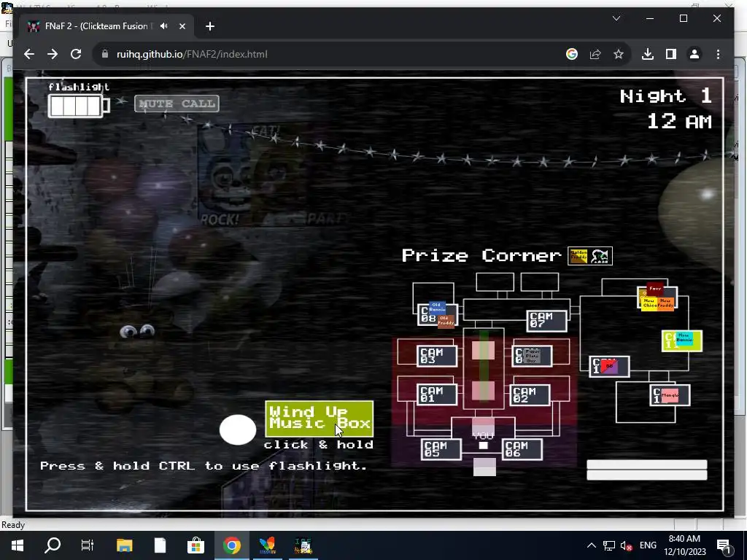The height and width of the screenshot is (560, 747).
Task: View site information lock icon
Action: coord(105,54)
